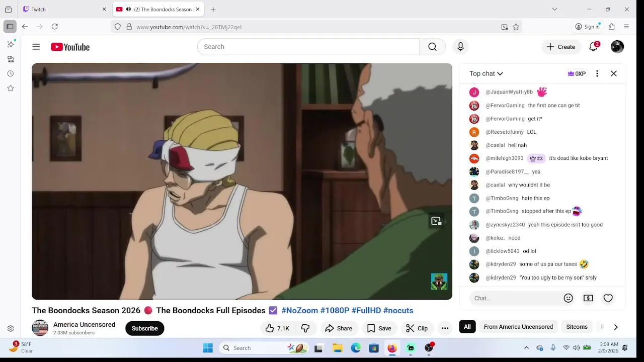Open Firefox application menu

[x=626, y=27]
